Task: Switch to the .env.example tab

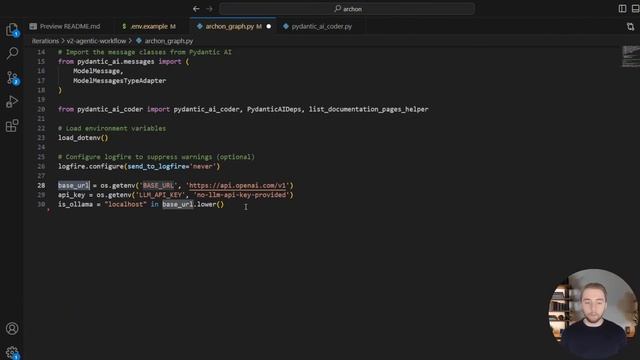Action: click(149, 27)
